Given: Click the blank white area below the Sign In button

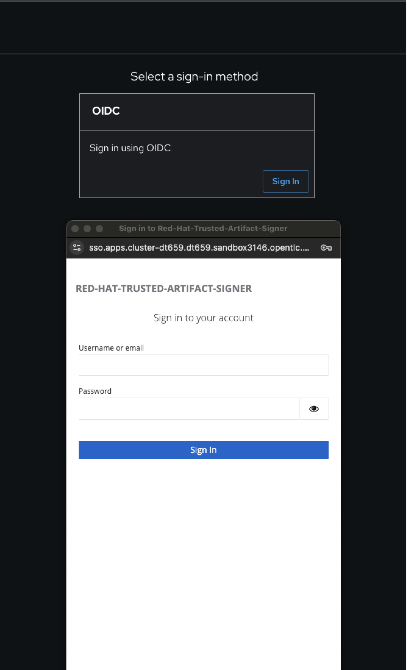Looking at the screenshot, I should pos(204,564).
